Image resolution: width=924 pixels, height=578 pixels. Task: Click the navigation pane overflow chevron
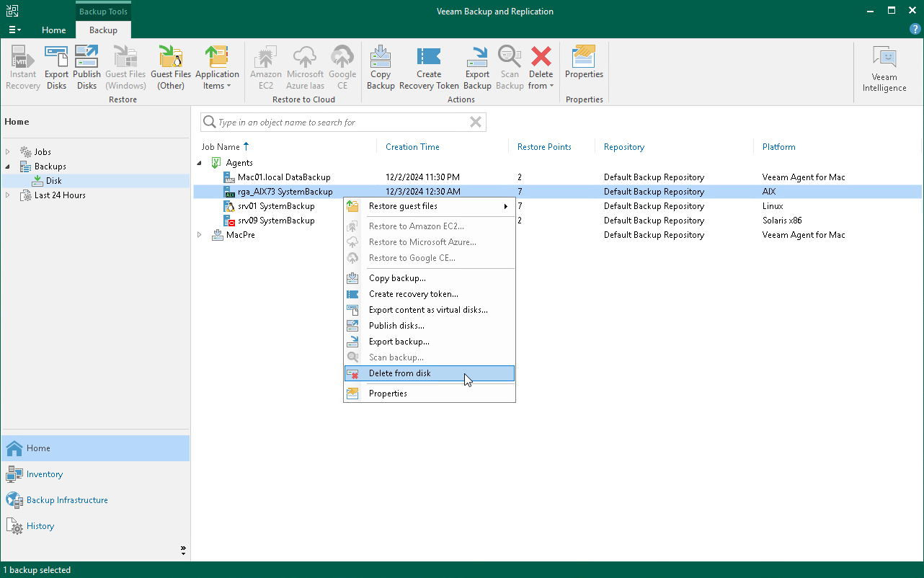[x=183, y=551]
